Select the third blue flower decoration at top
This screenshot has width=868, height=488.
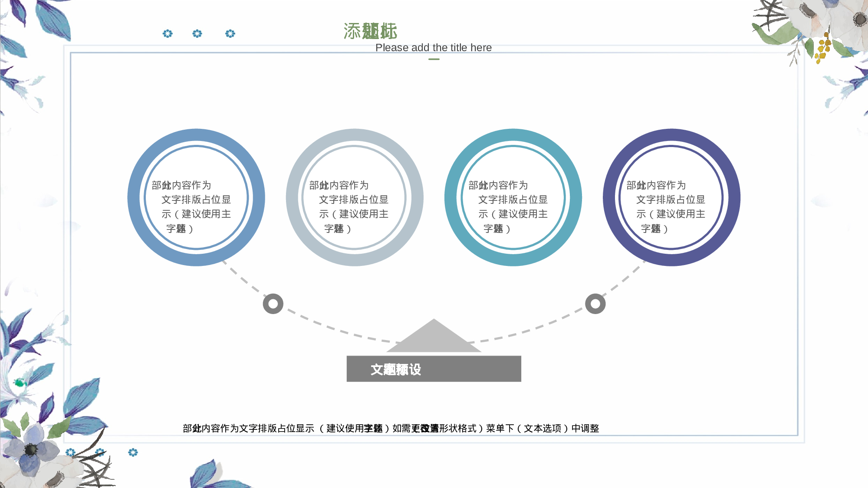[230, 33]
